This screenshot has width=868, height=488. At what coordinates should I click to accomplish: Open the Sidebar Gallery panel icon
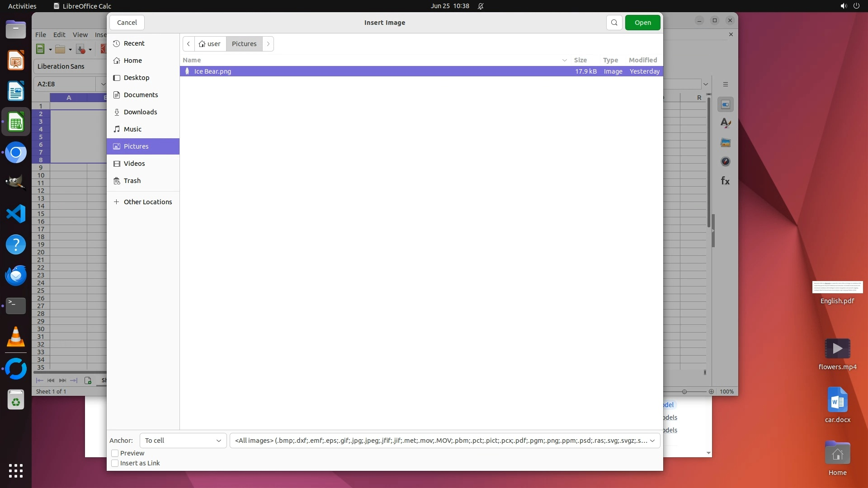tap(726, 143)
